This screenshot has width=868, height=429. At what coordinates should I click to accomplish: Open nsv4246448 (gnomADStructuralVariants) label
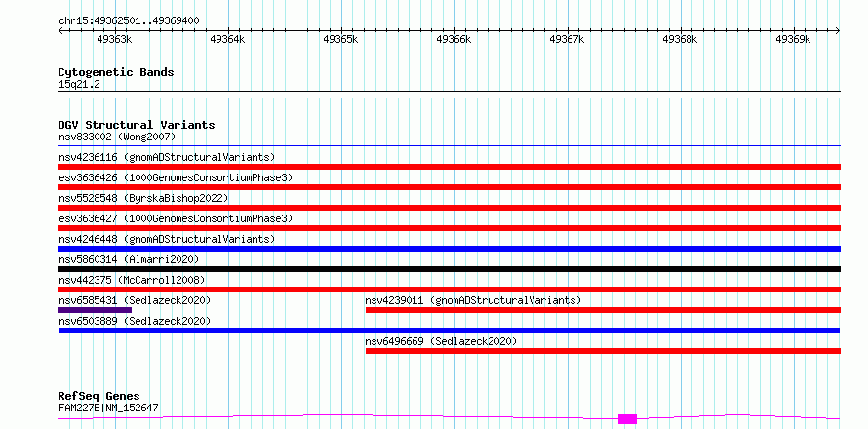(x=167, y=239)
